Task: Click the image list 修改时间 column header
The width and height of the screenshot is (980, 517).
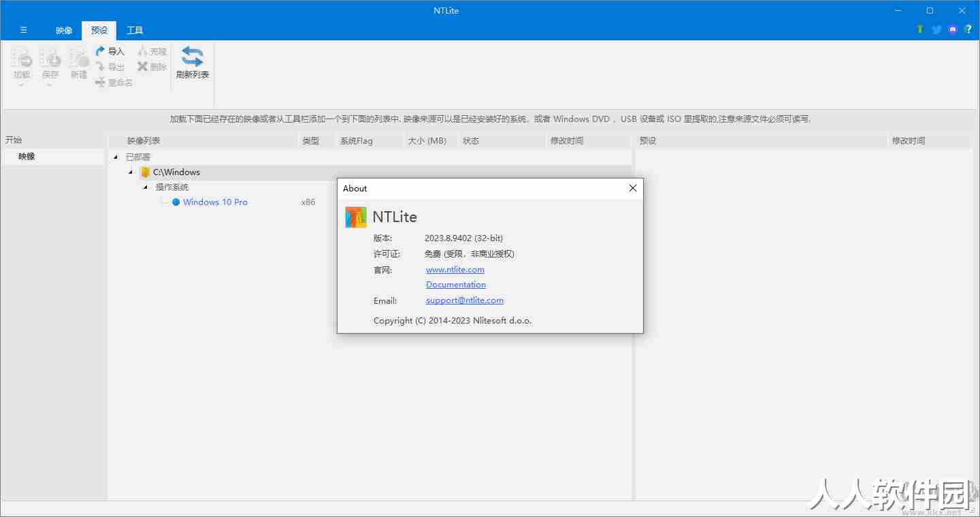Action: 589,141
